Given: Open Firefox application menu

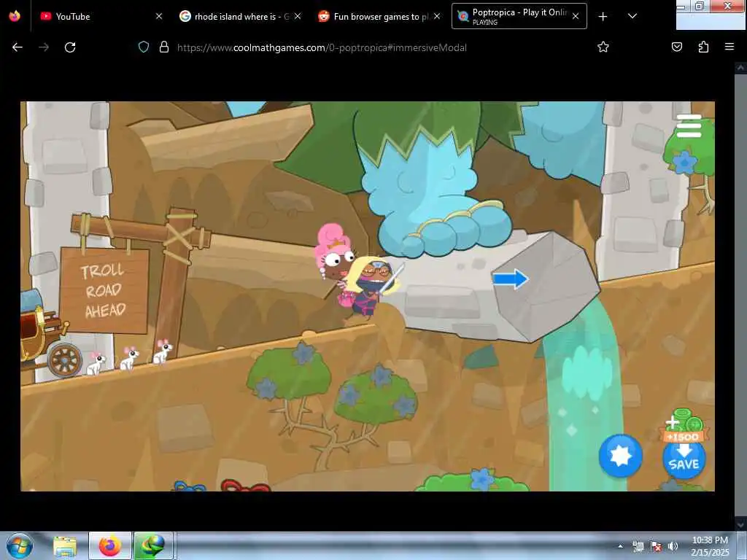Looking at the screenshot, I should coord(729,47).
